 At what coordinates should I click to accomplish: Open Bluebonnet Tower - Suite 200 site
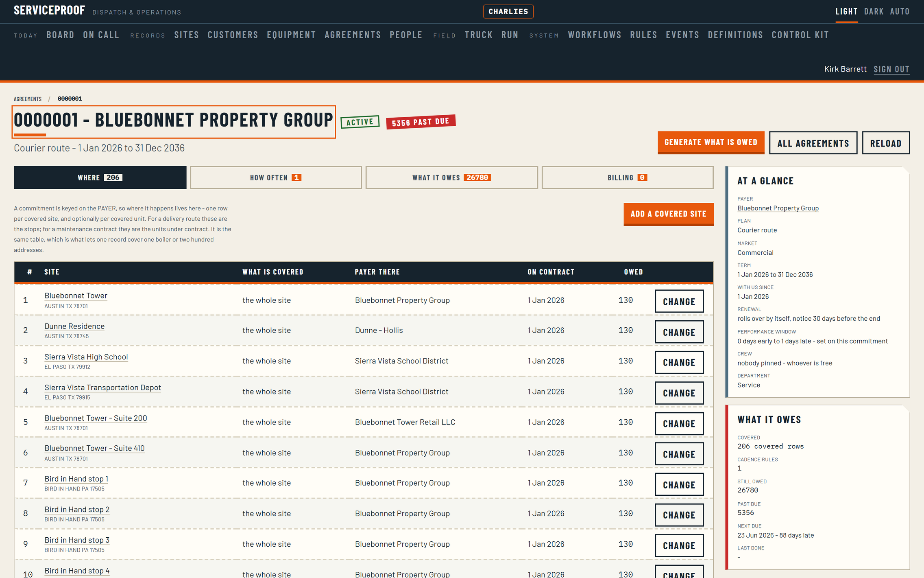[x=96, y=418]
